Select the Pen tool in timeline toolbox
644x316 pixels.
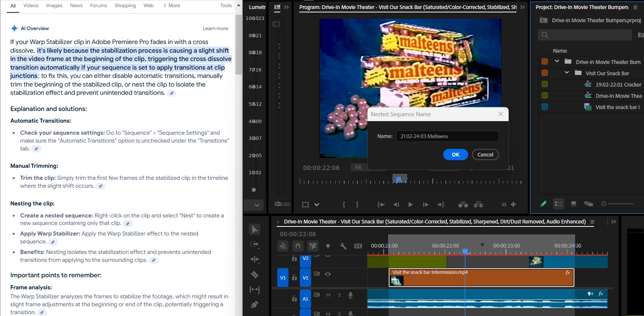(x=255, y=304)
